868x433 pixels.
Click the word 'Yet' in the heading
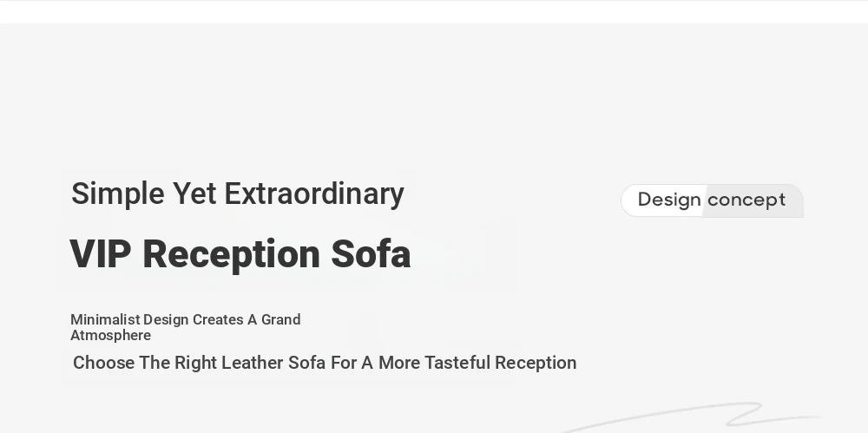point(194,194)
